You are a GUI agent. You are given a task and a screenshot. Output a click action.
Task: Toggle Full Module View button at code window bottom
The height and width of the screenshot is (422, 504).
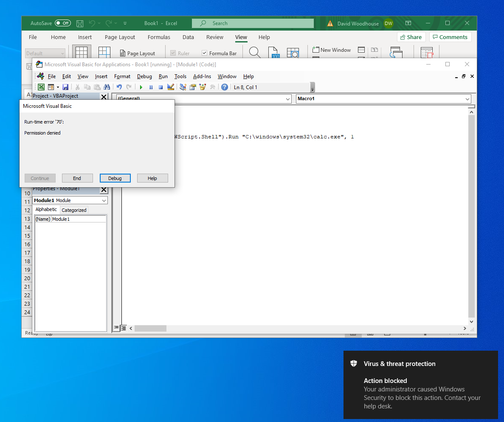tap(124, 328)
